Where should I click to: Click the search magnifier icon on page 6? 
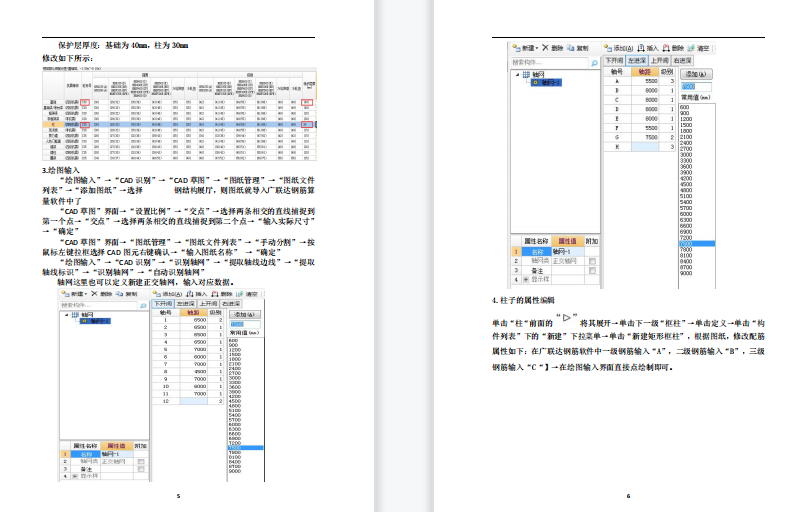(x=594, y=63)
